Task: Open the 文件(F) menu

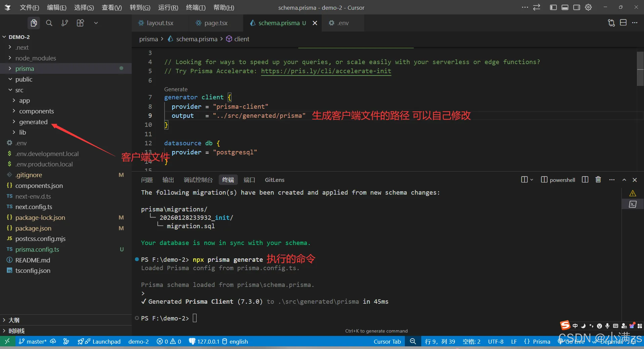Action: (29, 7)
